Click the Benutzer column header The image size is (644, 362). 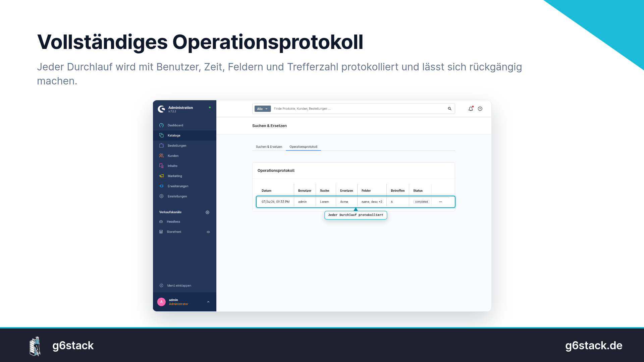click(305, 191)
